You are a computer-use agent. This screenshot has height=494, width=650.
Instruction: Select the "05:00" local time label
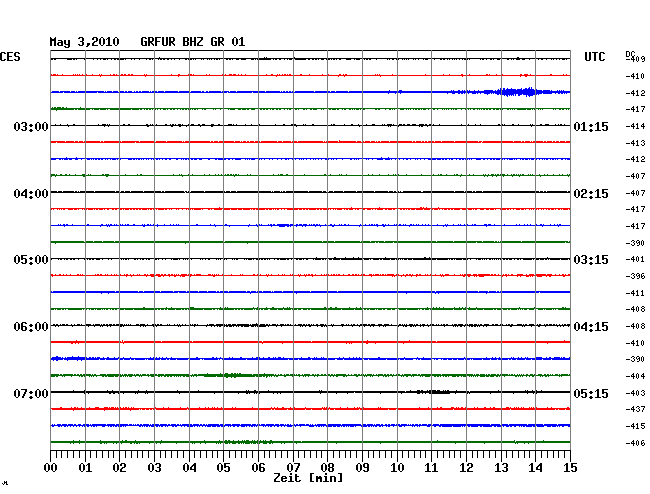(31, 260)
